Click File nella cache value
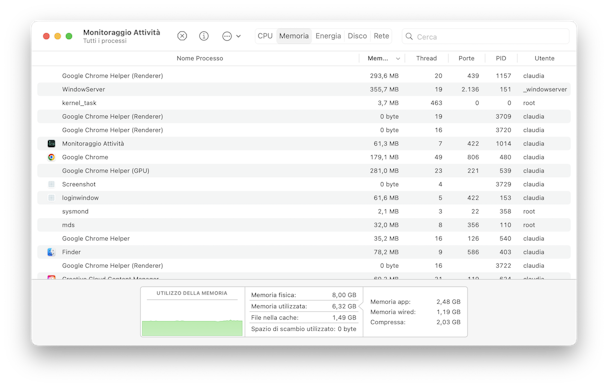 coord(344,318)
